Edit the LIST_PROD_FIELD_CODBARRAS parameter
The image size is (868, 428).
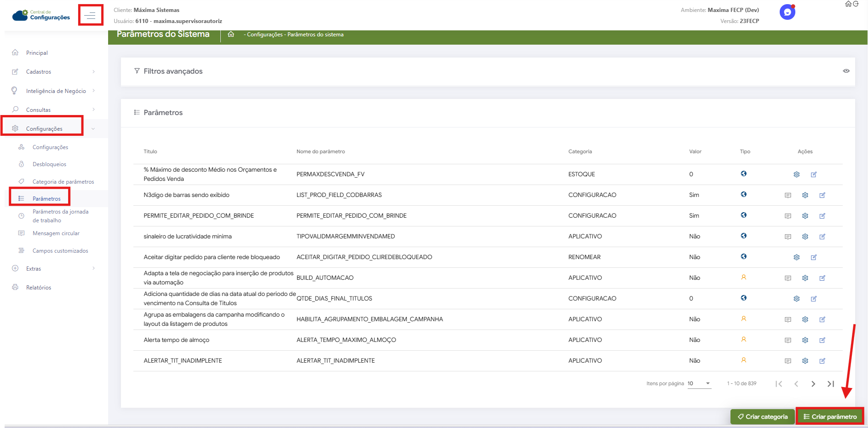(x=822, y=195)
